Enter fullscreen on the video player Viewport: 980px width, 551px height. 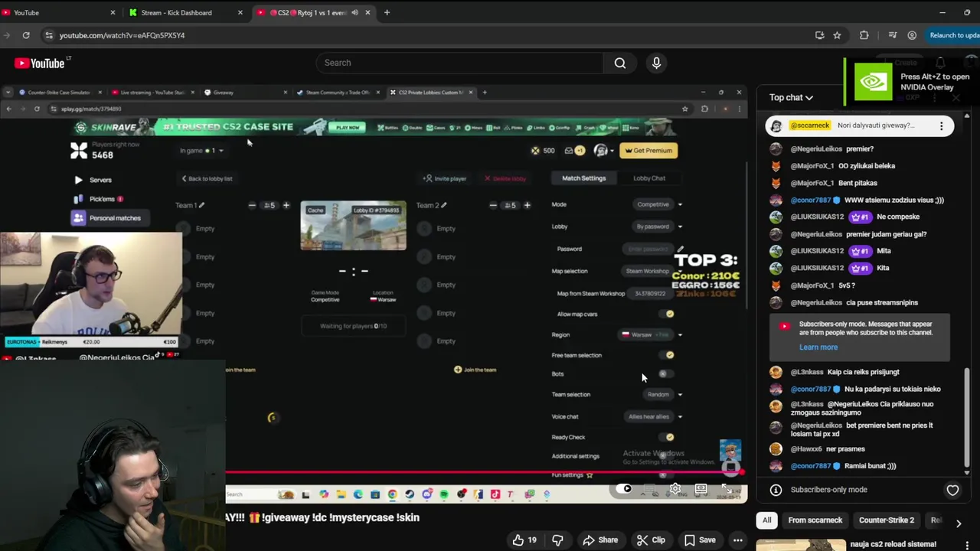(727, 488)
